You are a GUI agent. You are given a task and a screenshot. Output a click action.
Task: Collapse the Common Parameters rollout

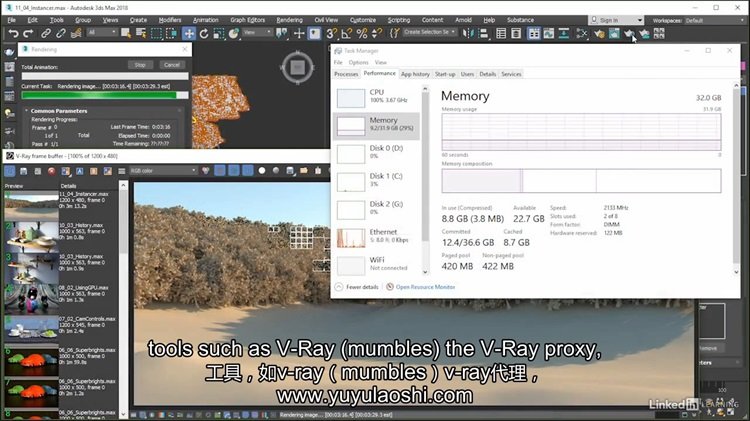(x=59, y=111)
